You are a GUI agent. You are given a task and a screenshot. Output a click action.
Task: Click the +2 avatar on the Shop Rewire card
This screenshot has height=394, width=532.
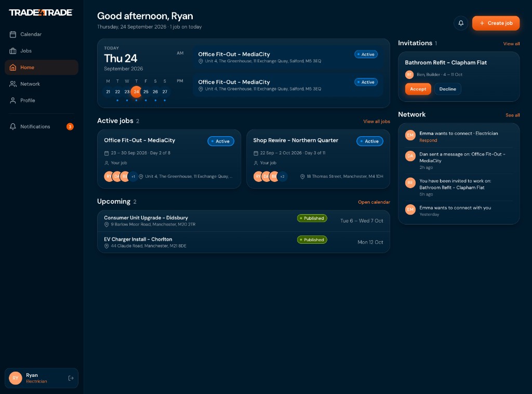[x=282, y=177]
